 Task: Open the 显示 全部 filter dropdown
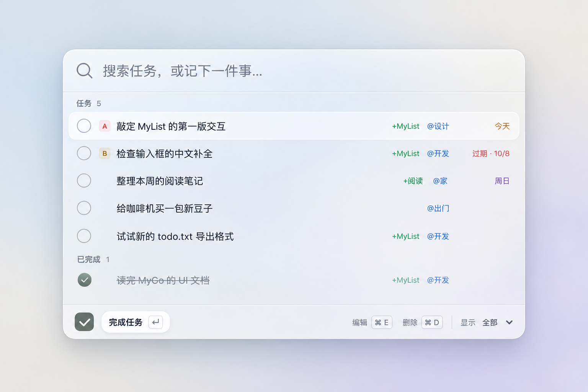coord(487,322)
